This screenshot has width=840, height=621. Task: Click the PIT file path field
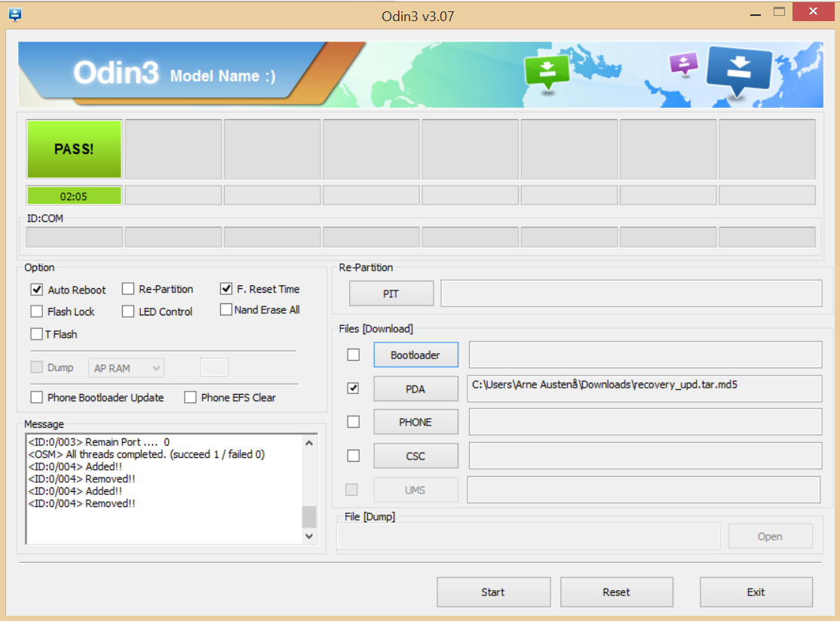pos(631,294)
